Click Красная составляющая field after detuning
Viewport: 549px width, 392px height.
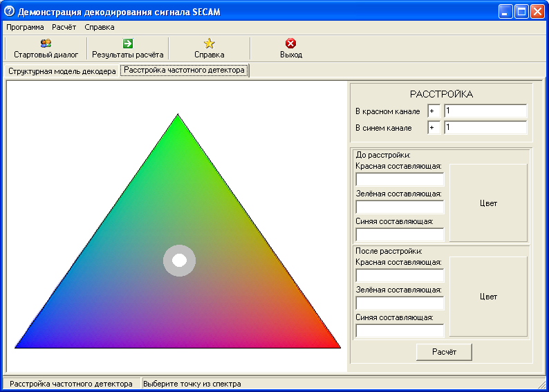pos(400,275)
